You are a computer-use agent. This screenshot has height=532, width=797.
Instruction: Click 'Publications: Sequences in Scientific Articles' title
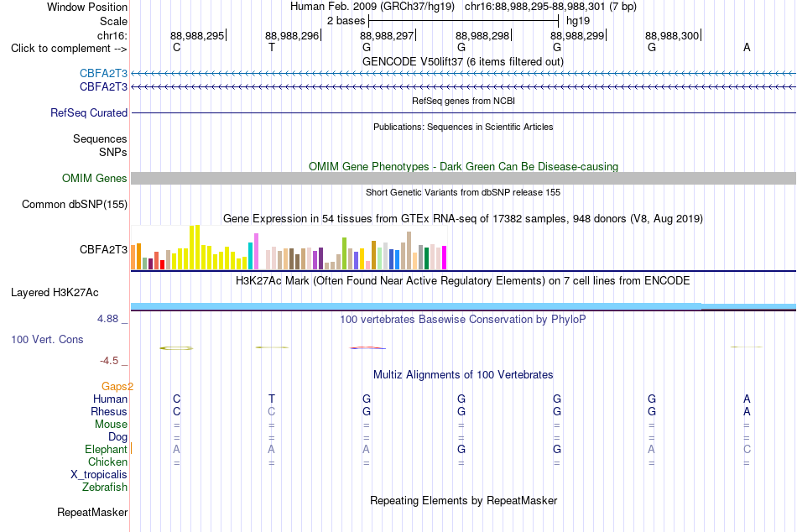(463, 127)
